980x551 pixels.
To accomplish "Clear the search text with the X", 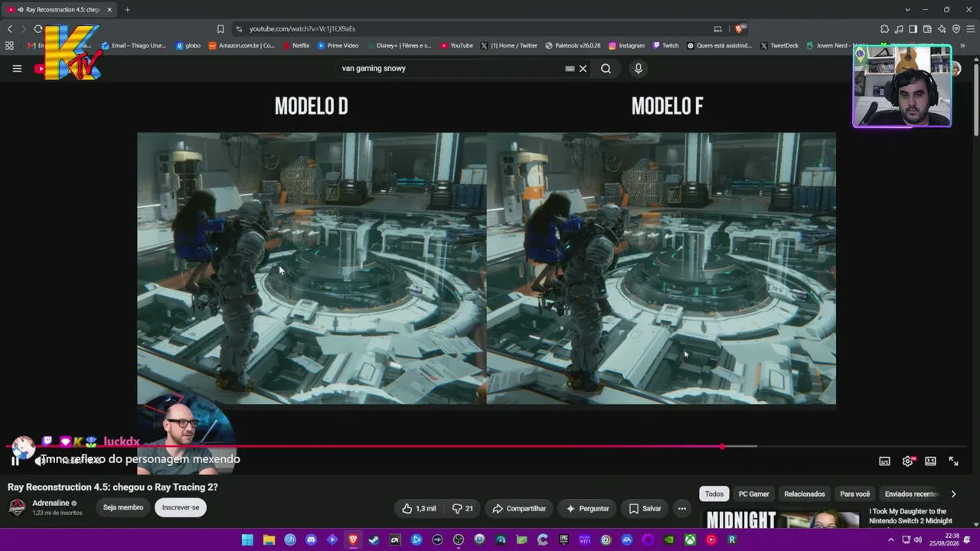I will pos(583,68).
